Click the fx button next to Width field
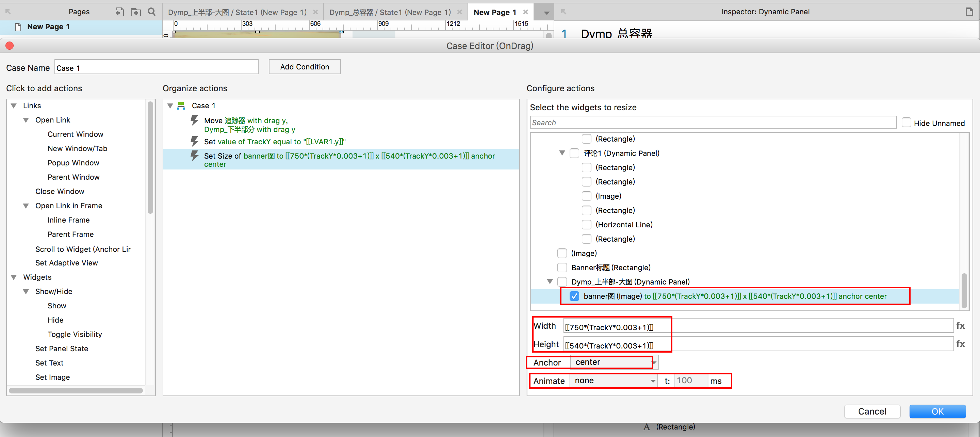 tap(960, 326)
